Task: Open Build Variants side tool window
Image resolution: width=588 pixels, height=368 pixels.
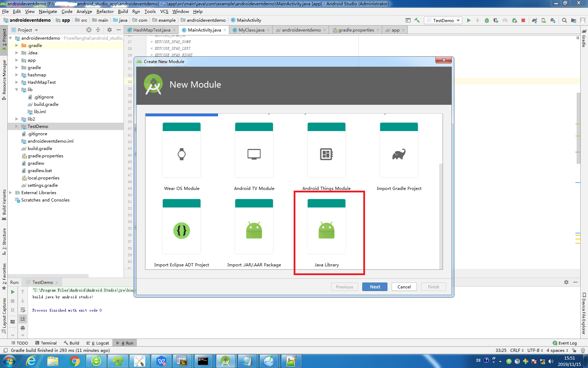Action: tap(4, 205)
